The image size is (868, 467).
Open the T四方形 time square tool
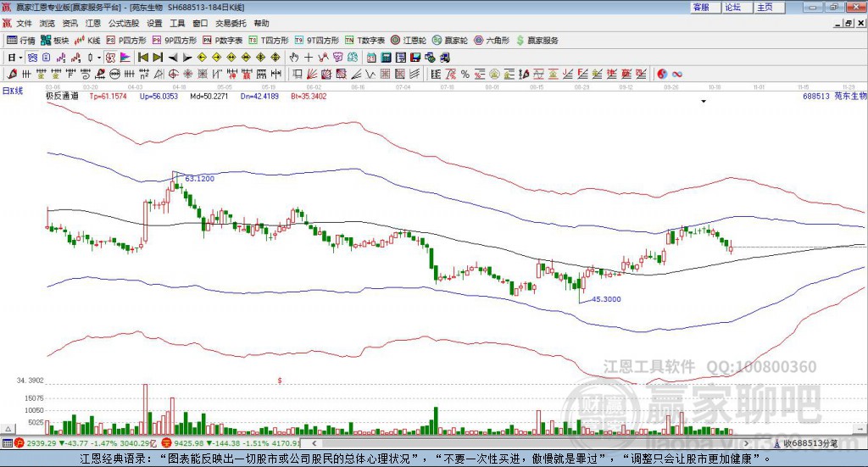[269, 41]
